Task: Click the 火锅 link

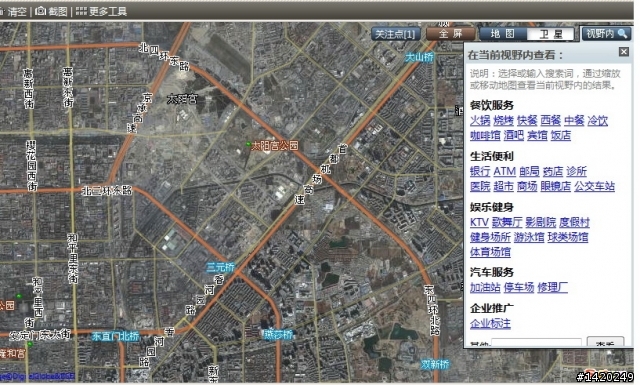Action: [x=480, y=120]
